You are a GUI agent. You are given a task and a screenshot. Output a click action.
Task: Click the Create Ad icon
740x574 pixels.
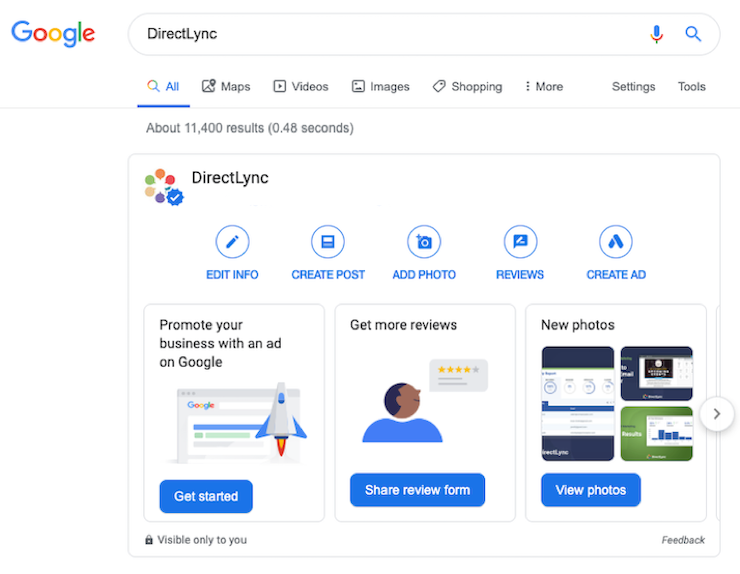[x=616, y=242]
